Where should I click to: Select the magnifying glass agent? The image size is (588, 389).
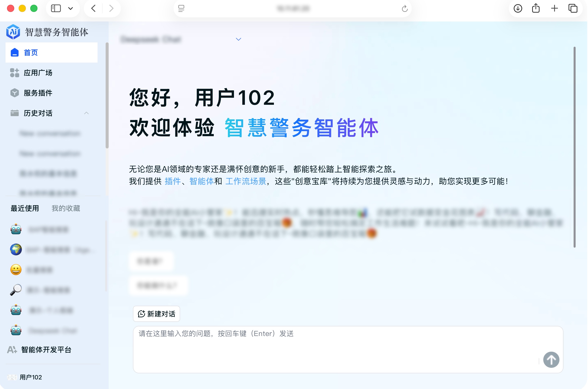tap(16, 290)
